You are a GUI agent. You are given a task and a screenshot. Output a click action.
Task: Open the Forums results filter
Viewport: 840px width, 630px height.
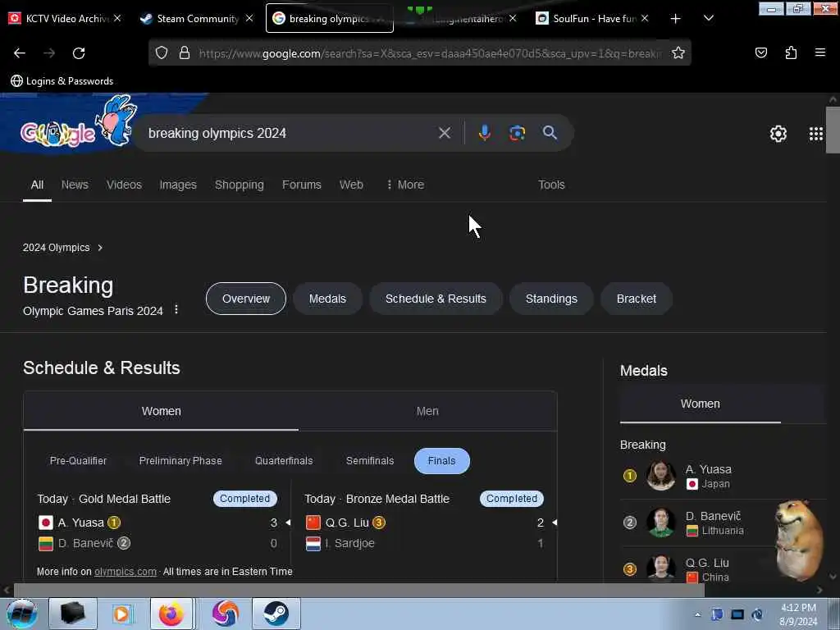(302, 185)
